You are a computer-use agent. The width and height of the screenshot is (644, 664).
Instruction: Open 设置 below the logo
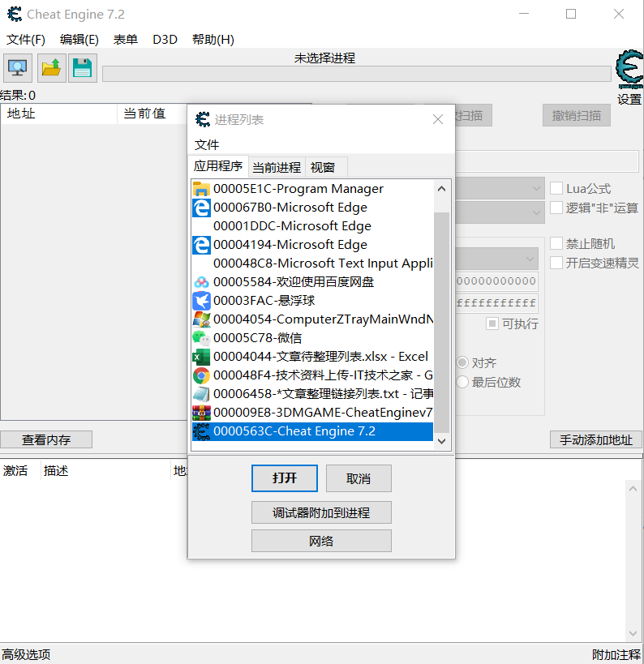[629, 100]
